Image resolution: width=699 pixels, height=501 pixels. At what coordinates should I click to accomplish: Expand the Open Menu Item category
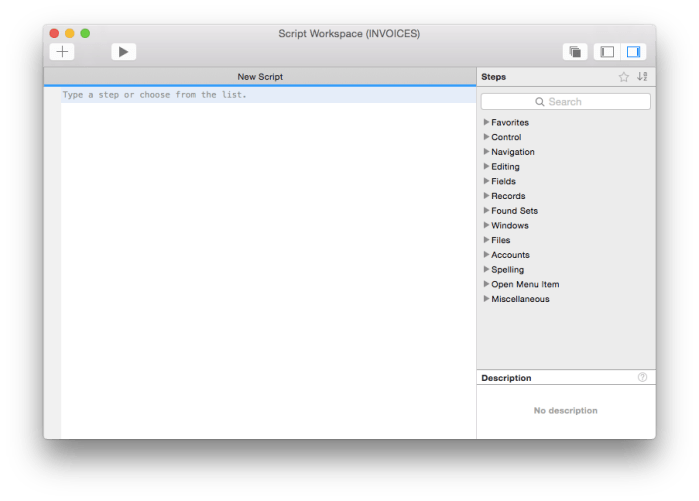[486, 284]
